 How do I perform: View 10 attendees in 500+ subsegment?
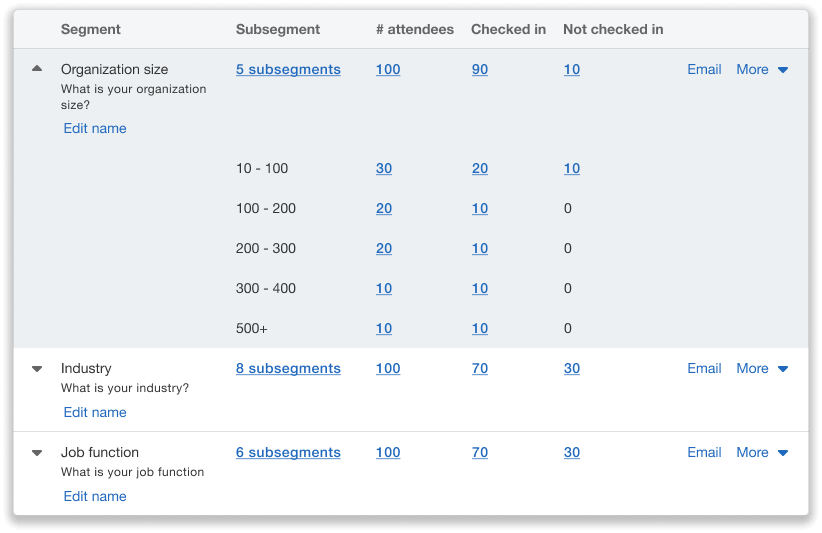(384, 329)
